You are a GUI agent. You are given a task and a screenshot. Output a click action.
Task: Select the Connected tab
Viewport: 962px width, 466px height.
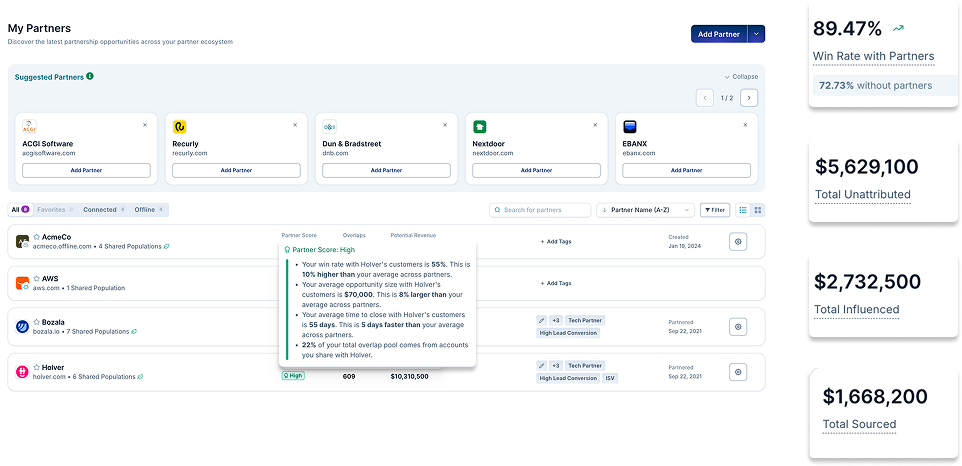pos(104,210)
